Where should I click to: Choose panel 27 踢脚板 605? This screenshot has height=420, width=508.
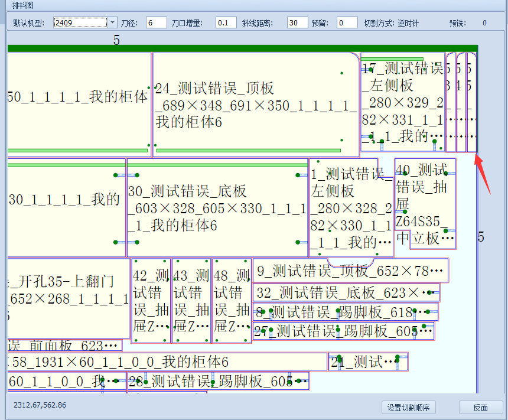coord(343,331)
